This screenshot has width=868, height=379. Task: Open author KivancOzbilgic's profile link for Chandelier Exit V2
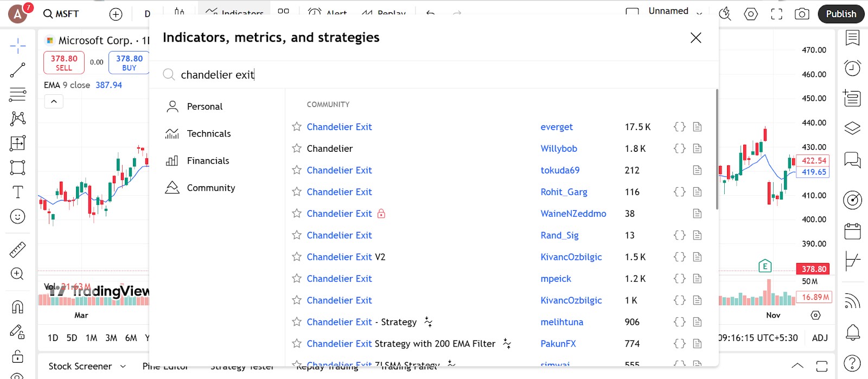tap(571, 257)
